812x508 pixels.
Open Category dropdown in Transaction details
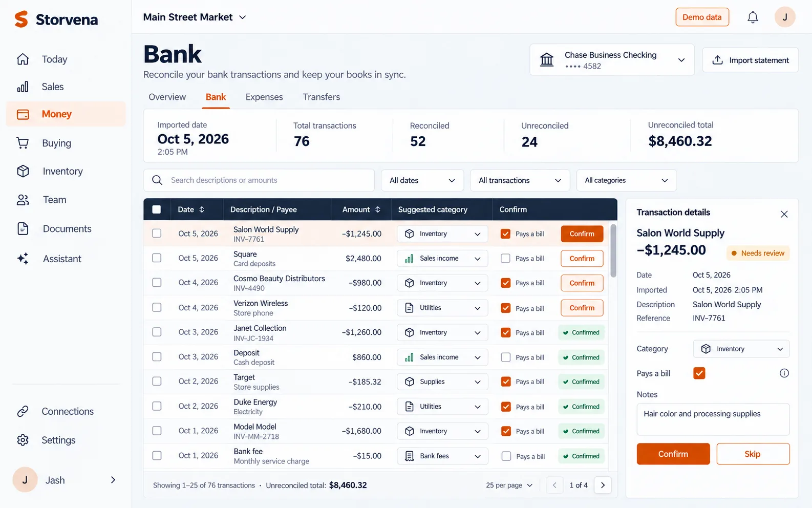[741, 349]
